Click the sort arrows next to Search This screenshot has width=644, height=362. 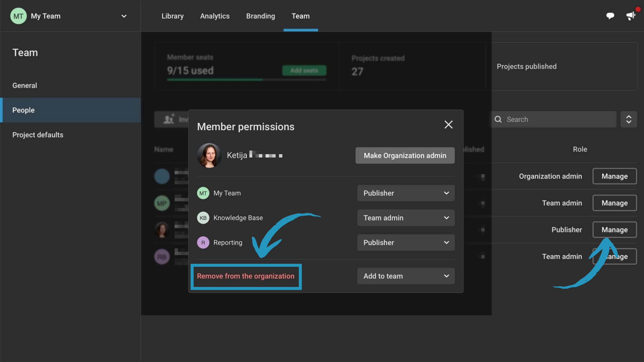point(629,119)
